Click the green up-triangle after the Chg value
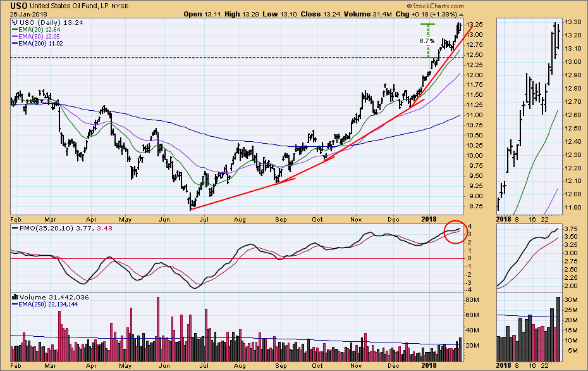Image resolution: width=588 pixels, height=371 pixels. (x=461, y=15)
